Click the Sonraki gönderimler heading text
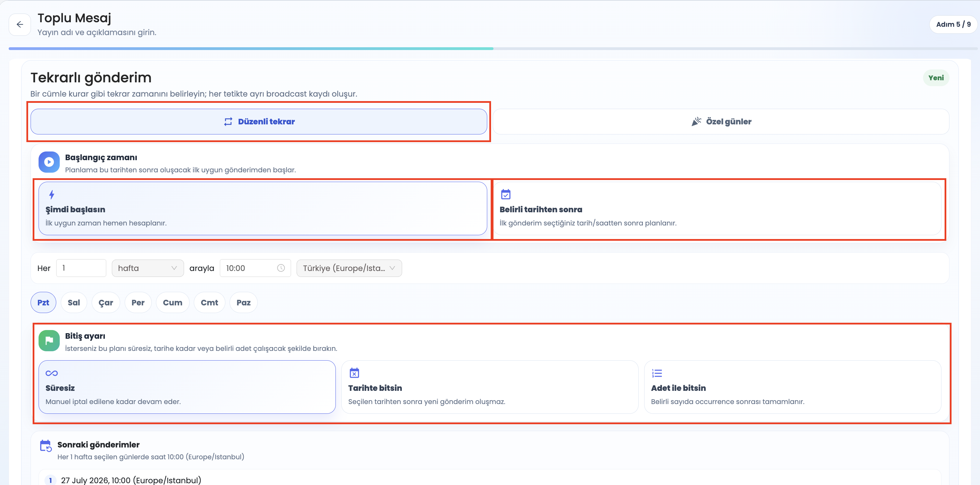The width and height of the screenshot is (980, 485). tap(99, 445)
